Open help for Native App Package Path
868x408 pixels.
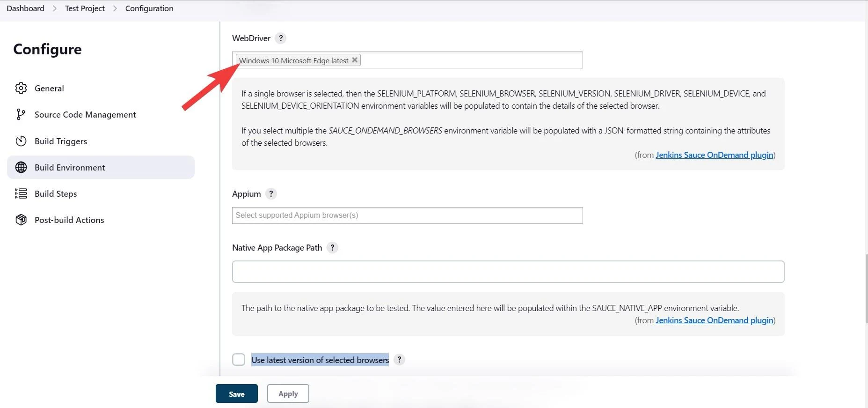coord(332,248)
